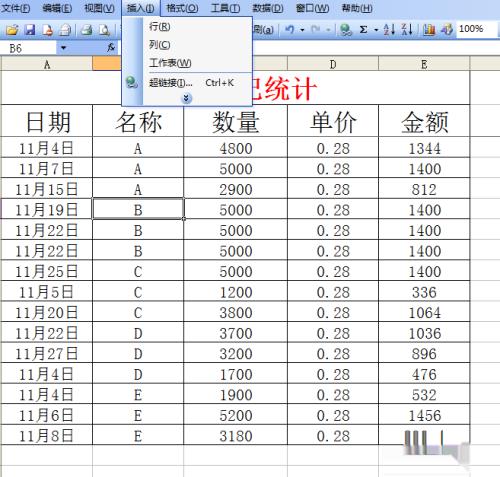Expand the Insert menu's hidden items chevron
The height and width of the screenshot is (477, 500).
point(186,98)
